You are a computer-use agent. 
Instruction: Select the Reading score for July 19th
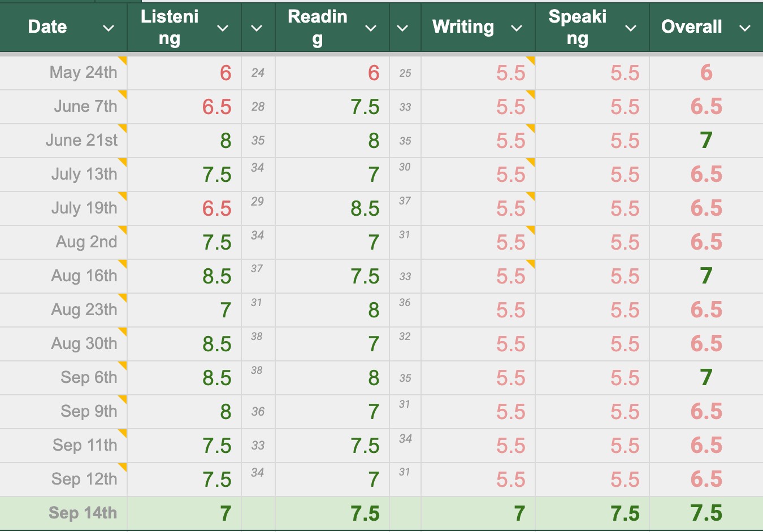[365, 208]
